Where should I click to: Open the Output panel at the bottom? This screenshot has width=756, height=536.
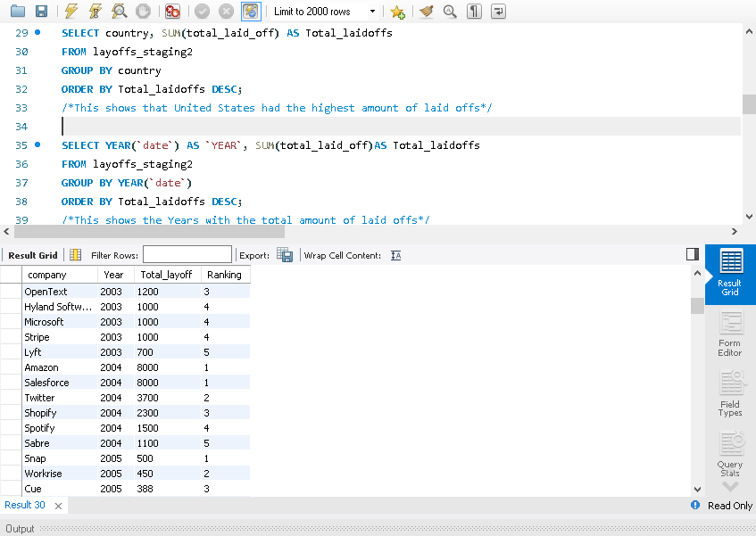click(x=20, y=528)
